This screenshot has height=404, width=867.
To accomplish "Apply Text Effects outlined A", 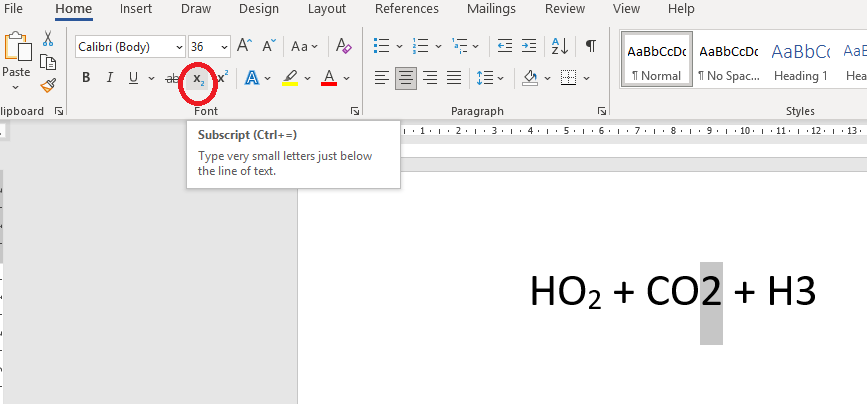I will [x=252, y=78].
